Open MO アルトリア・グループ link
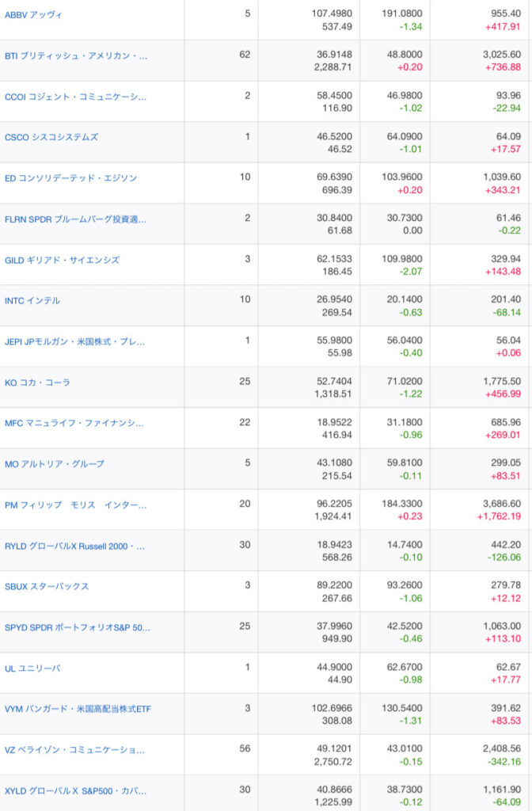This screenshot has width=532, height=811. [x=55, y=464]
